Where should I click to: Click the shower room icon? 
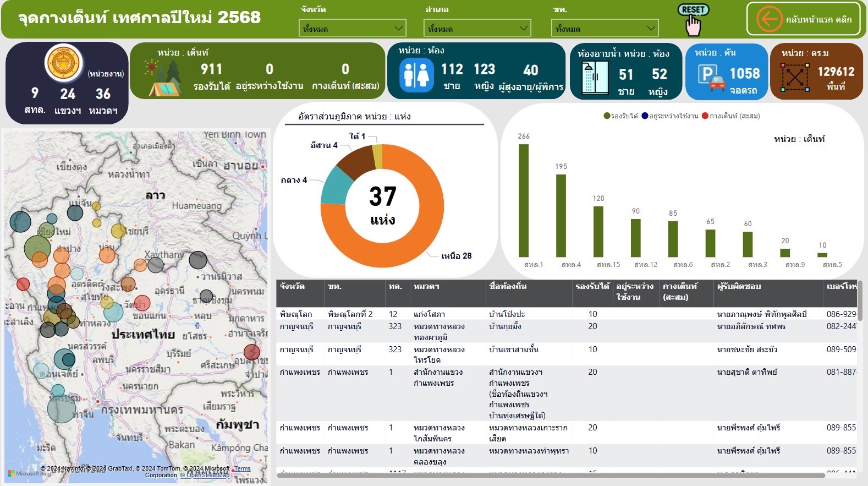595,78
